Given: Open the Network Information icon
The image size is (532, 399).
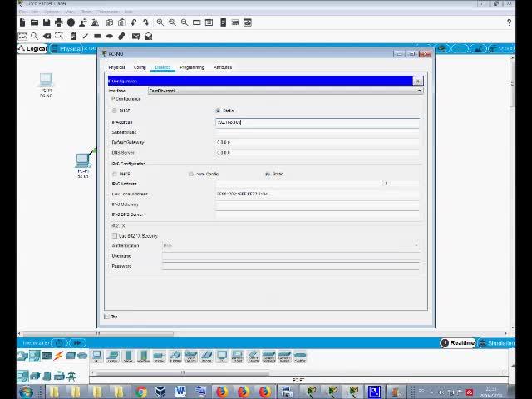Looking at the screenshot, I should pyautogui.click(x=71, y=22).
